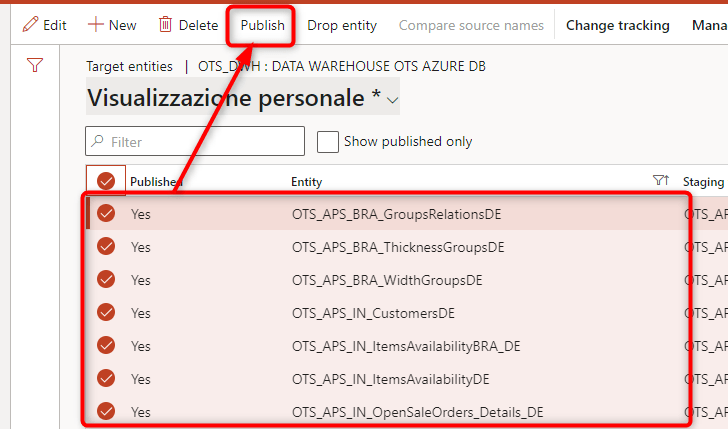Click the Drop entity button

[343, 25]
